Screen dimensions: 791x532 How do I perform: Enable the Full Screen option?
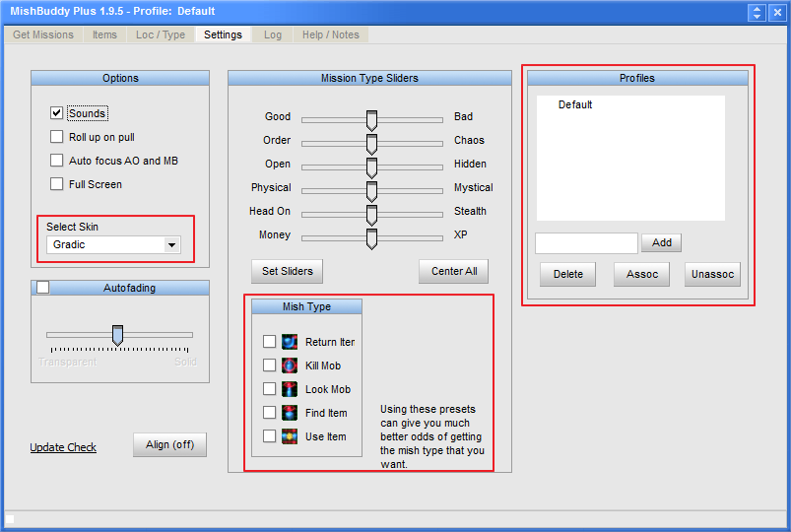tap(57, 184)
